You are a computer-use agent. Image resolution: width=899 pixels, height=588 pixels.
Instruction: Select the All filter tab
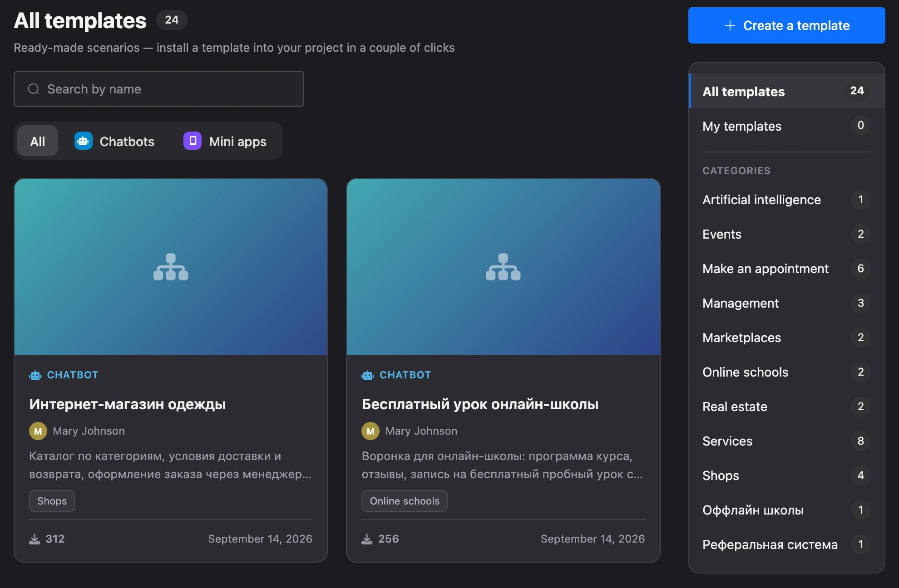(38, 141)
